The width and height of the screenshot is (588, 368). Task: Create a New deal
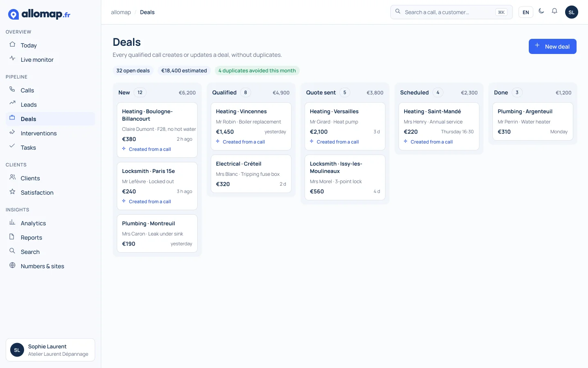pos(552,46)
